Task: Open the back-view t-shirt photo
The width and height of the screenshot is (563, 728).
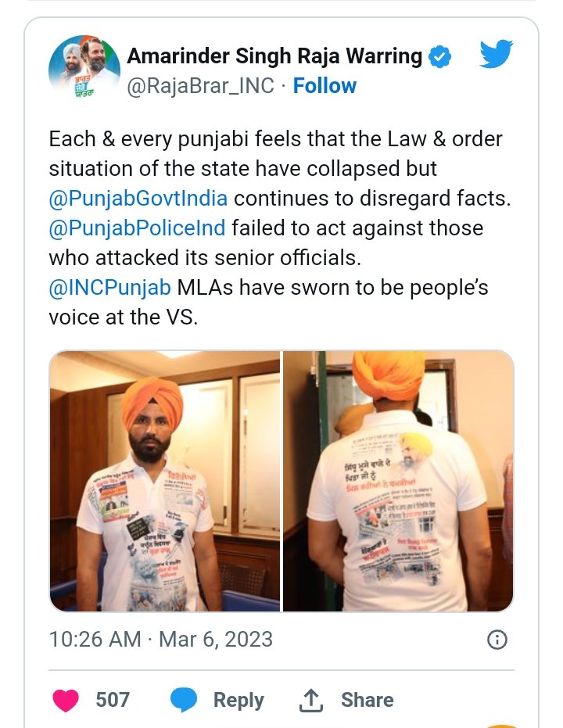Action: [x=398, y=481]
